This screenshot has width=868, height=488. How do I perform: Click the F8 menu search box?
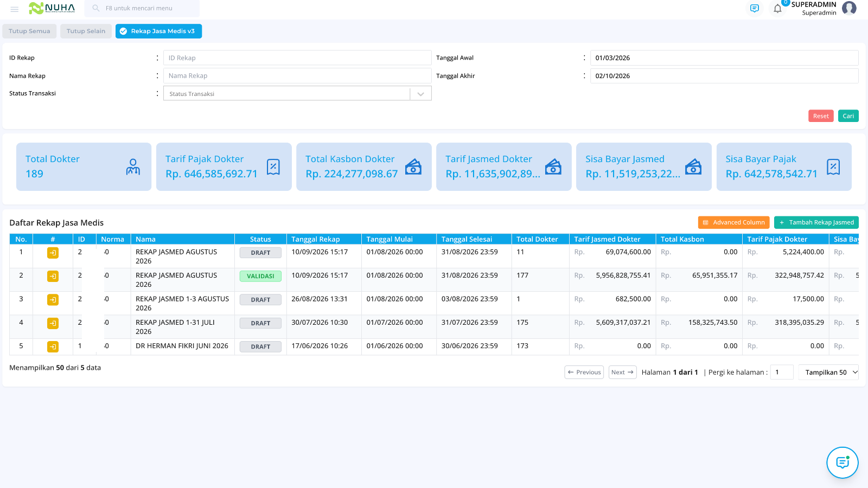point(142,9)
